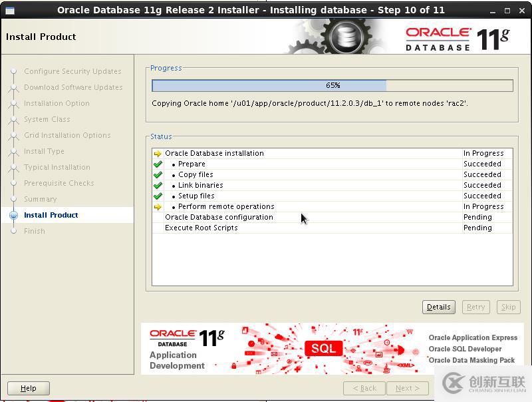
Task: Select the Typical Installation step
Action: [x=57, y=167]
